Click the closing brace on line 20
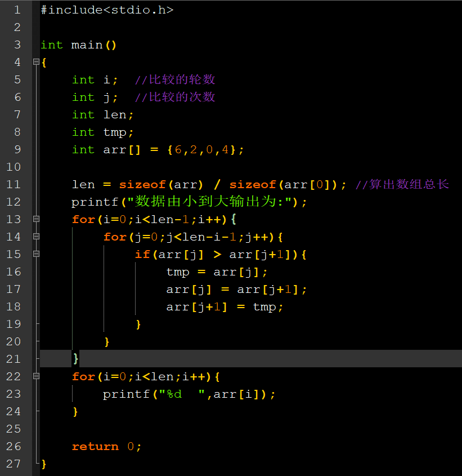This screenshot has height=476, width=462. [x=107, y=342]
